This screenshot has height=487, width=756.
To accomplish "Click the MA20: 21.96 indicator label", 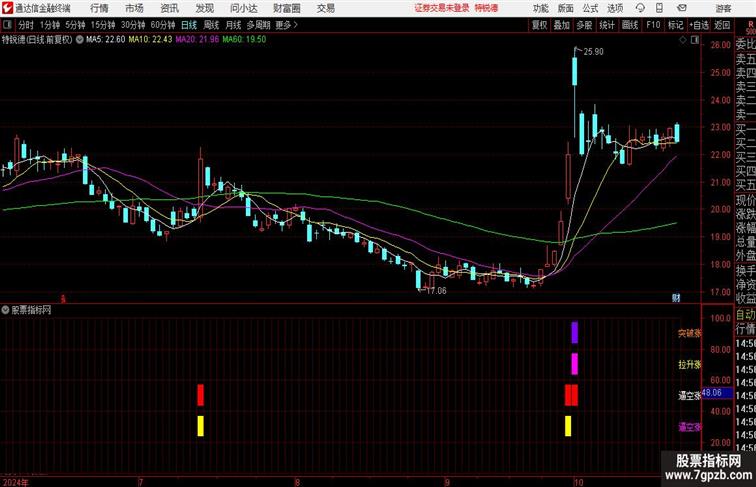I will [x=197, y=40].
